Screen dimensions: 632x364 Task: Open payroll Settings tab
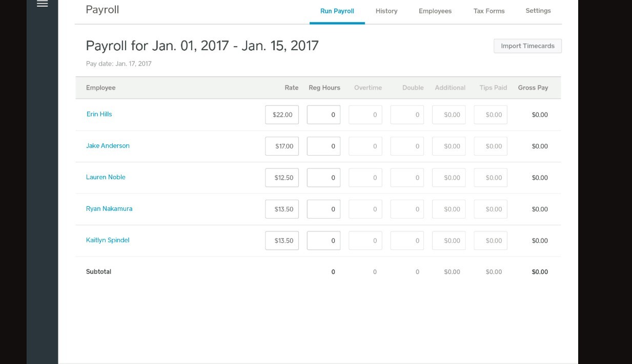538,11
